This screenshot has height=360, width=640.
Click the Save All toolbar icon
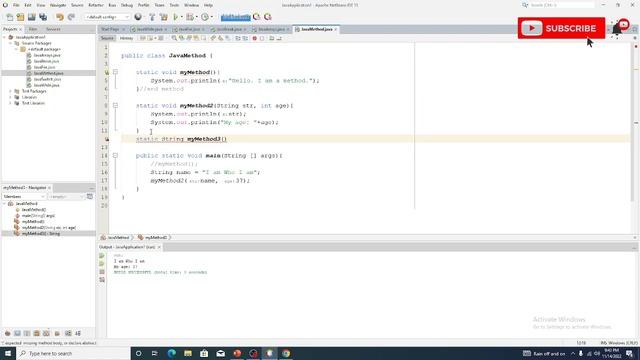[43, 17]
